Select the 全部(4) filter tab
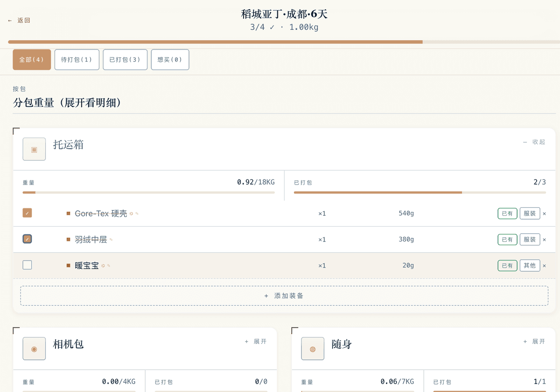Viewport: 560px width, 392px height. tap(32, 60)
